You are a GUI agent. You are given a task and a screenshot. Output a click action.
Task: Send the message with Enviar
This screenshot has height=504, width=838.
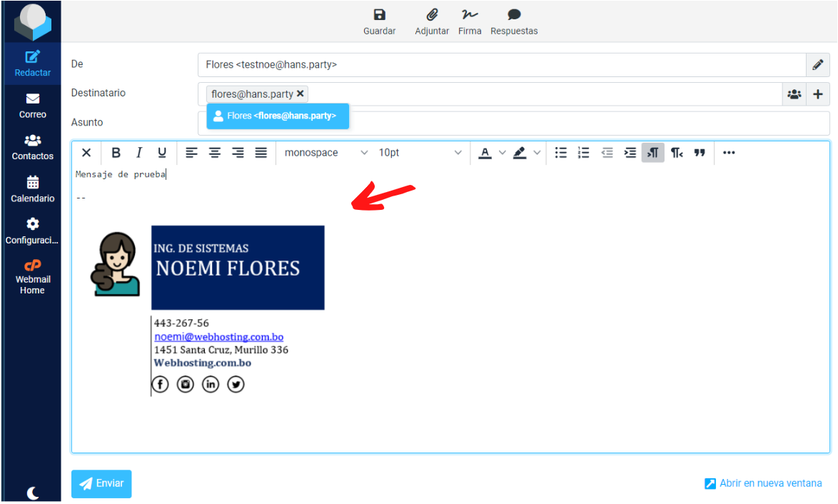[x=101, y=483]
